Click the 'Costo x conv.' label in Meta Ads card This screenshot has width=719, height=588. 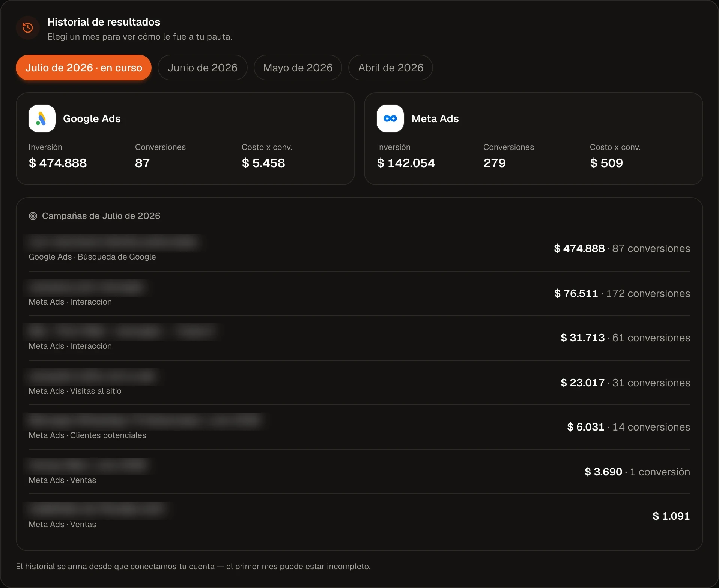pyautogui.click(x=615, y=147)
